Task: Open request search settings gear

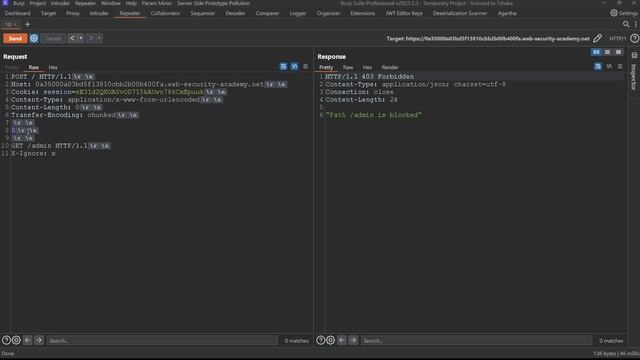Action: pos(16,340)
